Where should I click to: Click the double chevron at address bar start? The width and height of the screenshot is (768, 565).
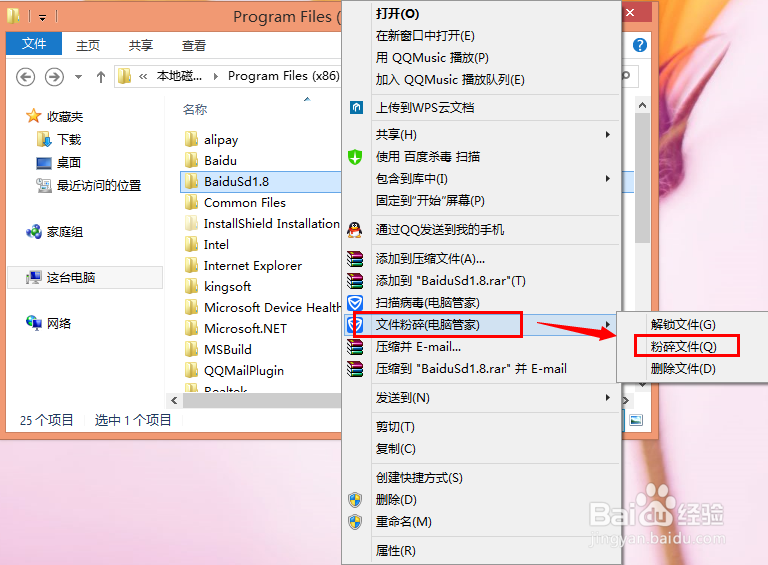point(143,76)
